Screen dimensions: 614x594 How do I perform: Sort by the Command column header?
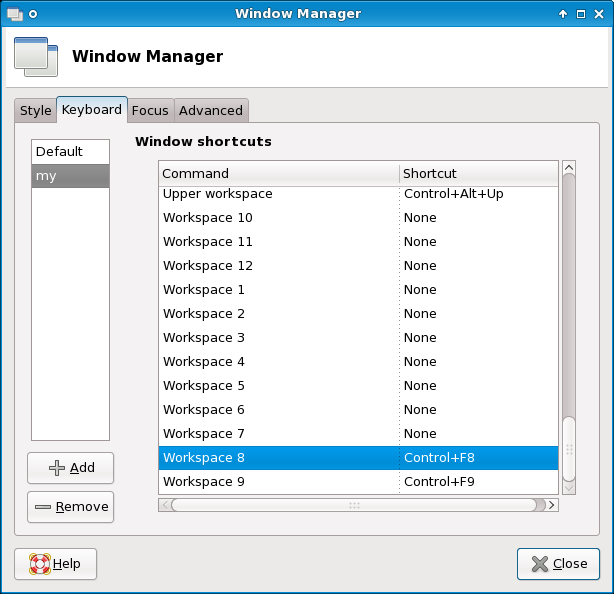[x=279, y=173]
